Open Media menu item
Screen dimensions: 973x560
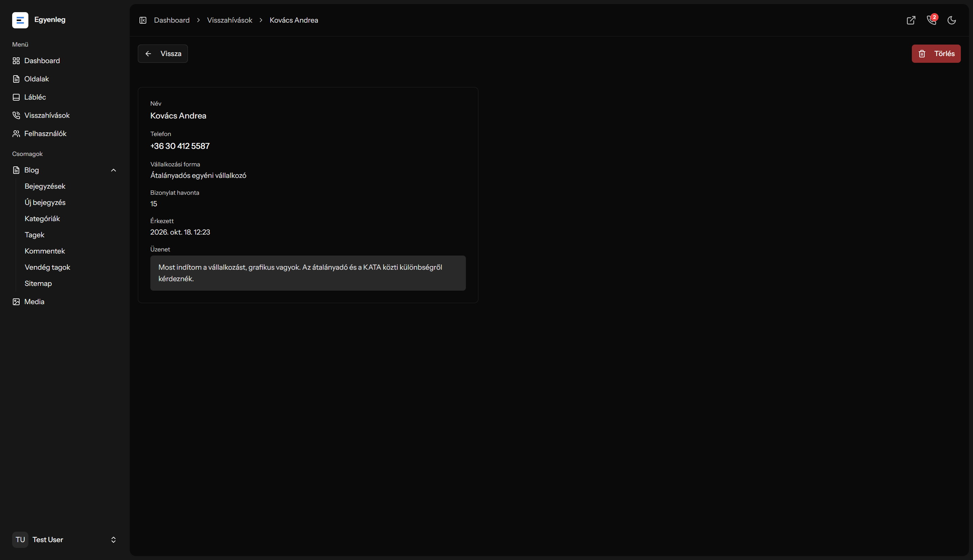click(x=65, y=301)
